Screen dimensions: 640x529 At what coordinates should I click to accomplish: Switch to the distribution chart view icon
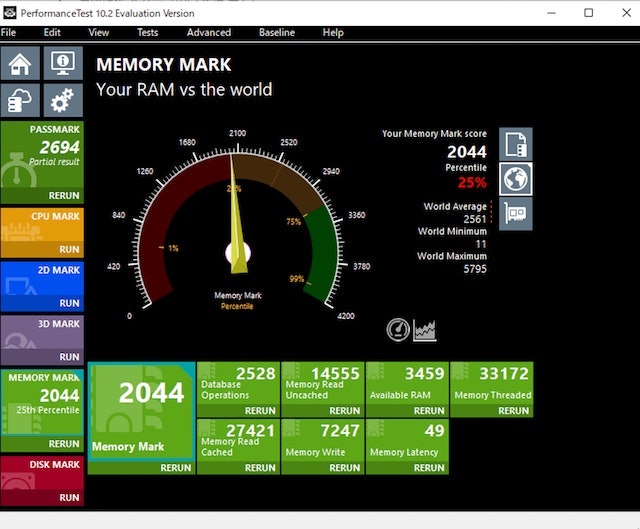point(424,330)
